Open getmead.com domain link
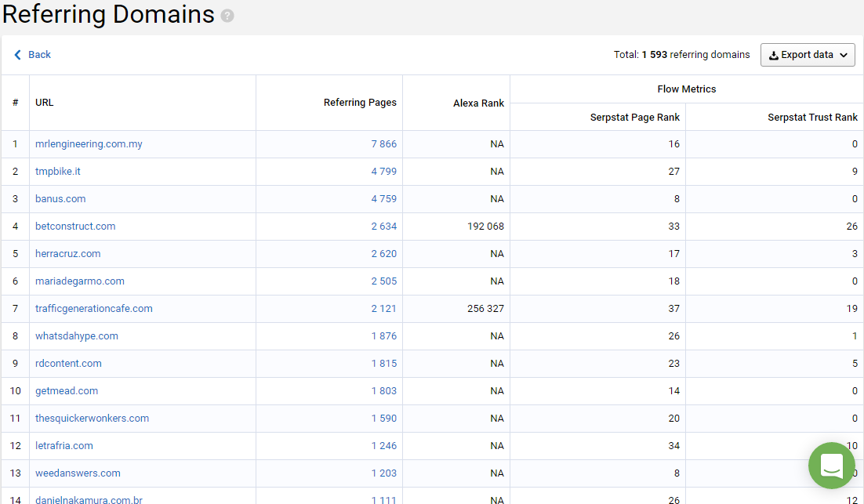Screen dimensions: 864x504 coord(67,391)
